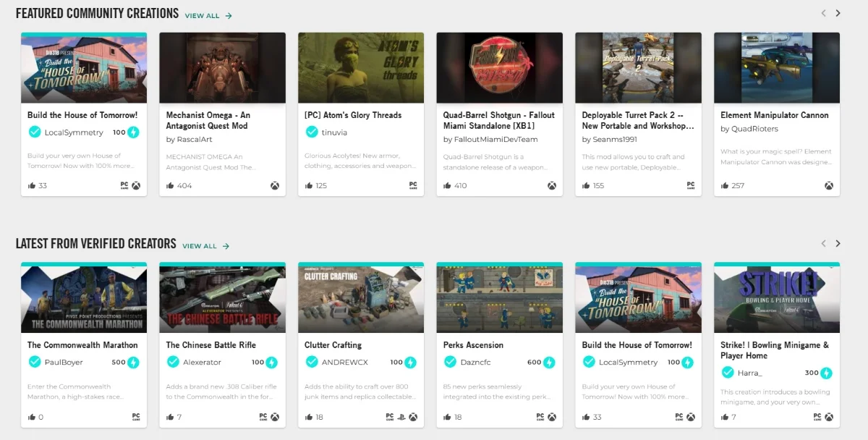Screen dimensions: 868x440
Task: Click the PC platform icon on Atom's Glory Threads
Action: (413, 185)
